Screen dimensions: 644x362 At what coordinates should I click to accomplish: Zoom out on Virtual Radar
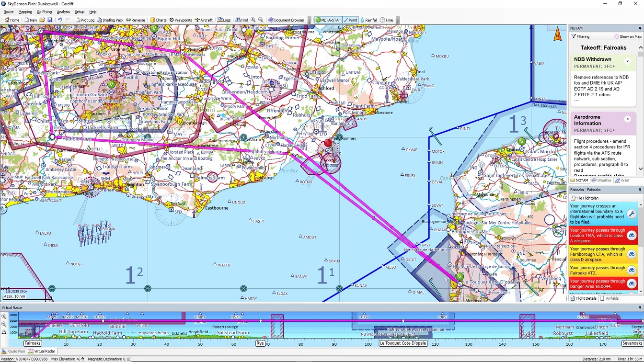[4, 324]
